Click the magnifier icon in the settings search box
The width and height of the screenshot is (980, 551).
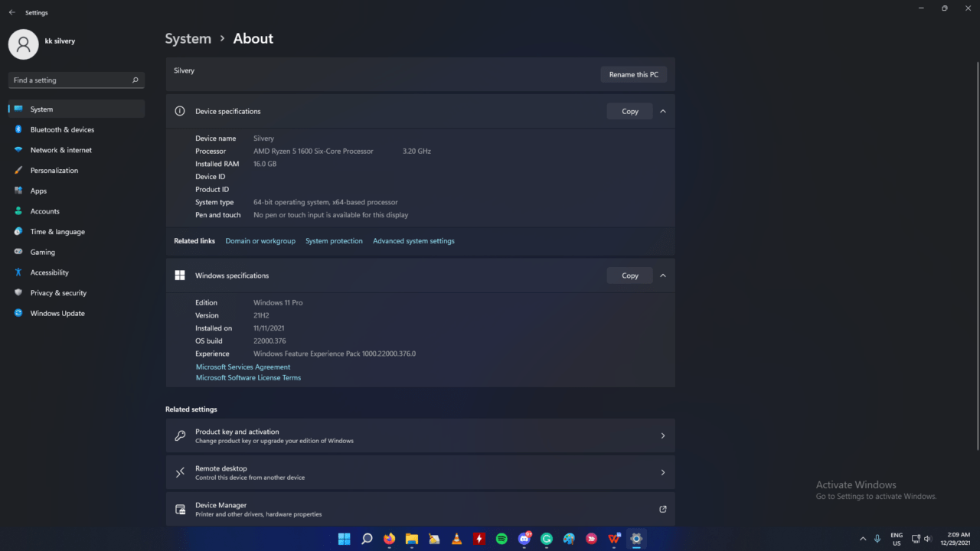point(135,80)
